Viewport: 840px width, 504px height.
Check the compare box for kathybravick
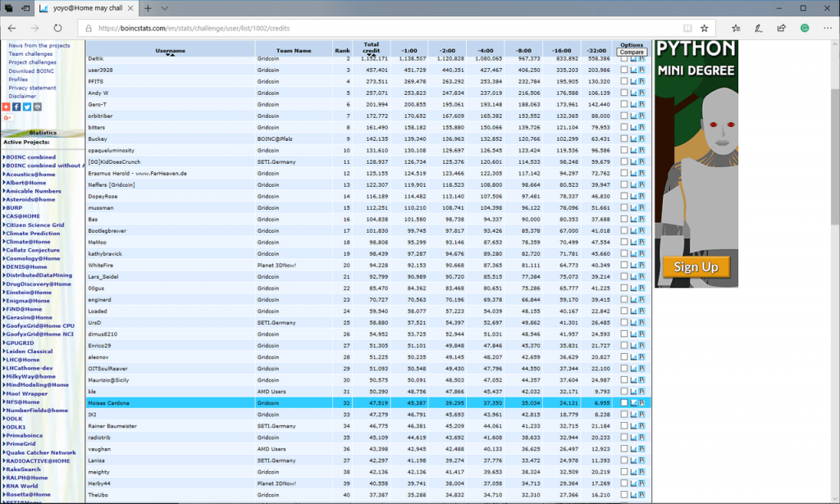point(623,253)
